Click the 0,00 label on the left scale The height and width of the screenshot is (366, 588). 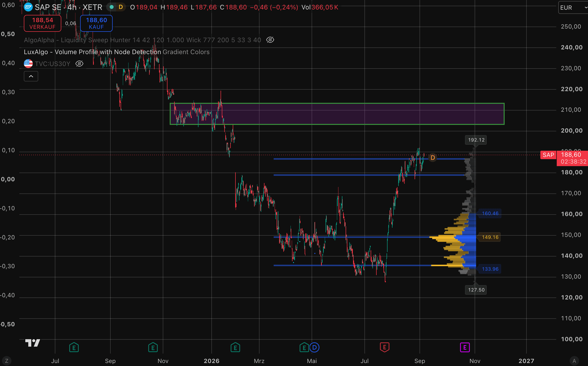(8, 179)
